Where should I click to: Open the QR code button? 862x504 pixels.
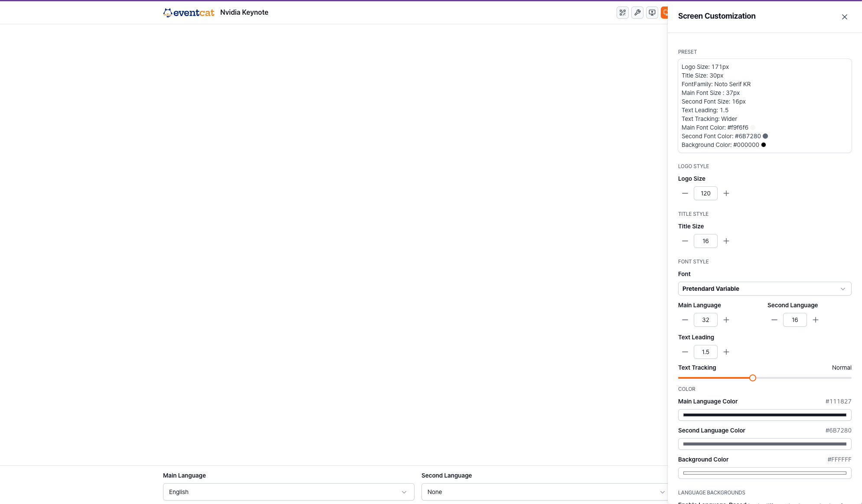coord(623,13)
